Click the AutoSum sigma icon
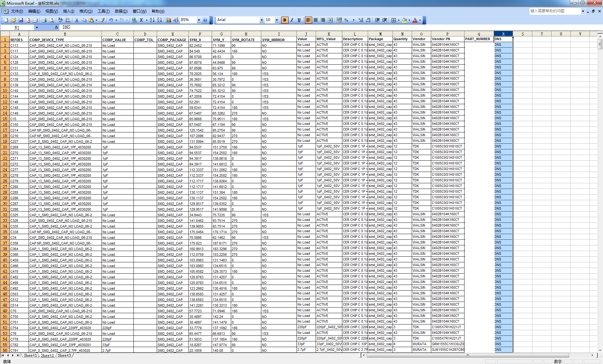 142,20
